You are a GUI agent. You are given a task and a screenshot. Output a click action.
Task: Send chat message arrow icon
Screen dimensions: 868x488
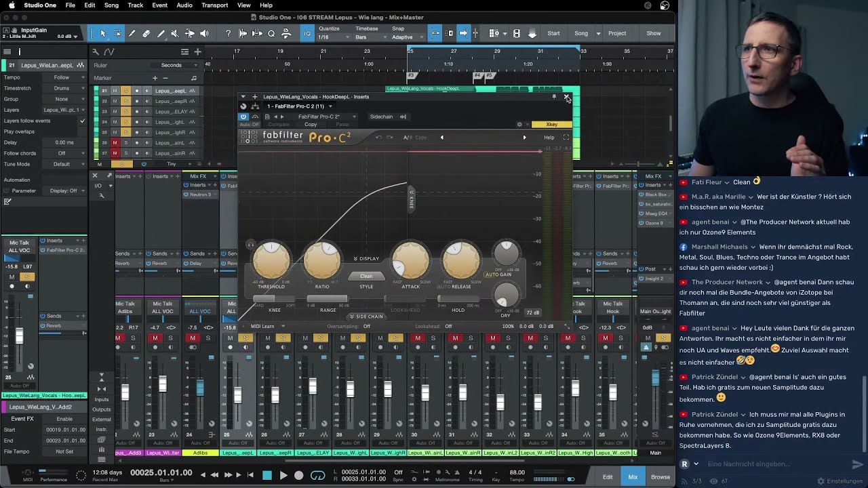coord(857,464)
